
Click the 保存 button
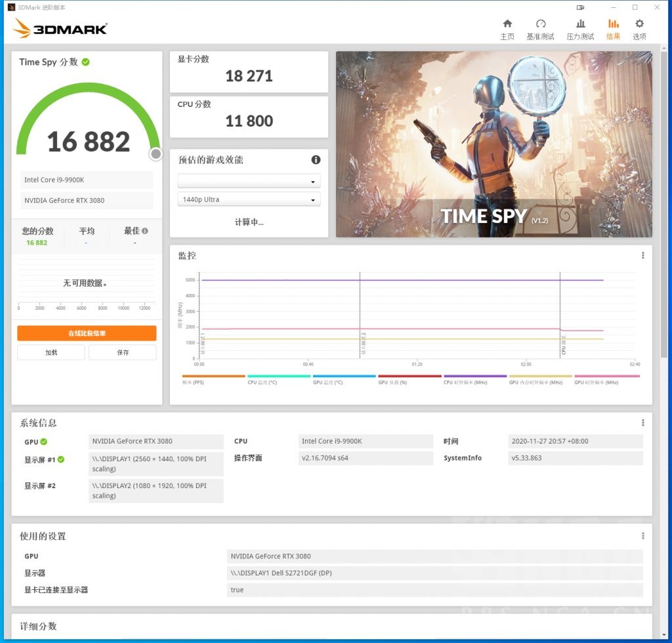pyautogui.click(x=123, y=352)
